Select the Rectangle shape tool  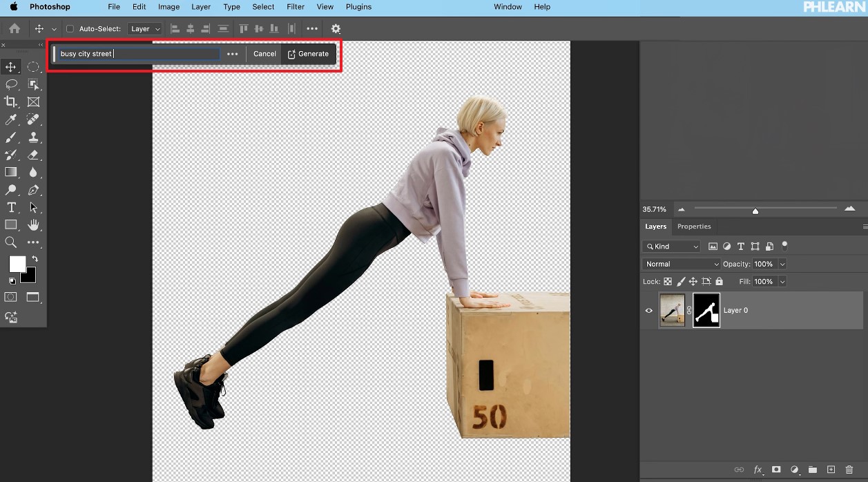pos(11,225)
